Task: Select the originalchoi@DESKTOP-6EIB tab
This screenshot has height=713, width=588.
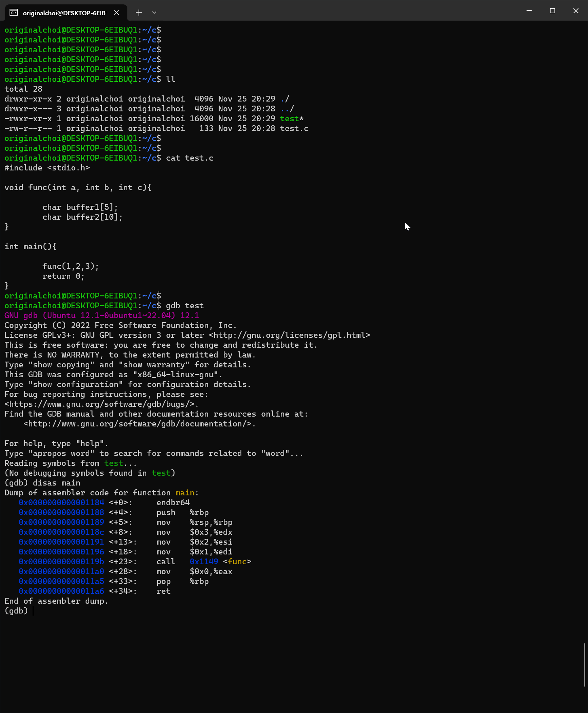Action: [66, 13]
